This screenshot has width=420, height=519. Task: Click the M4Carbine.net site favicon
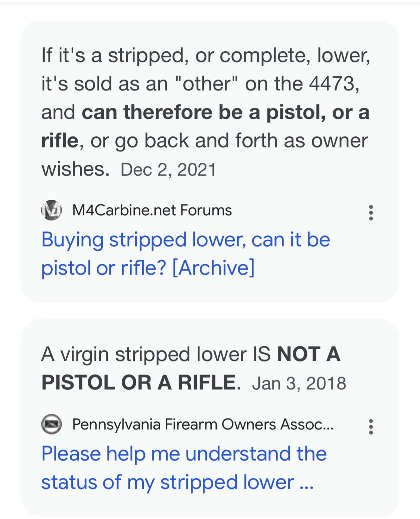click(51, 210)
